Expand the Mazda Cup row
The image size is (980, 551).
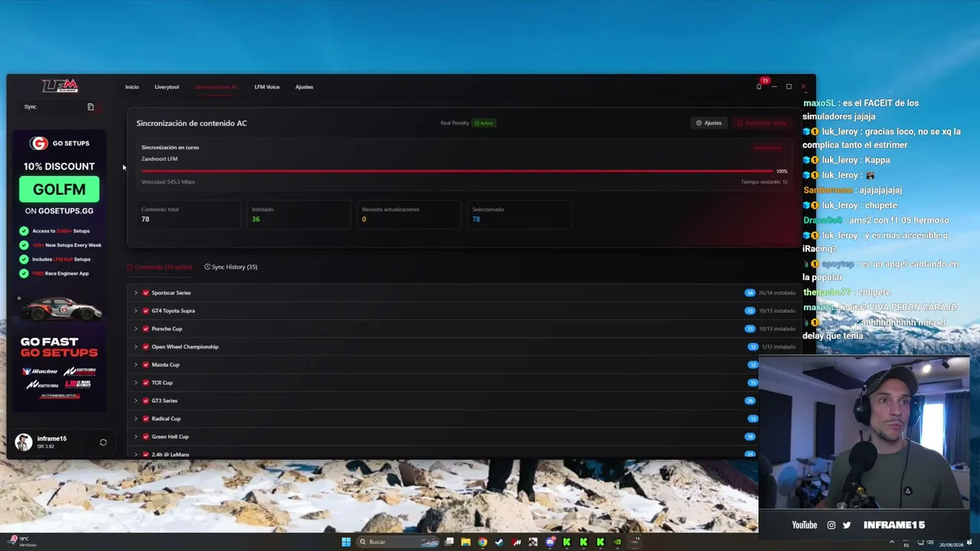point(136,365)
